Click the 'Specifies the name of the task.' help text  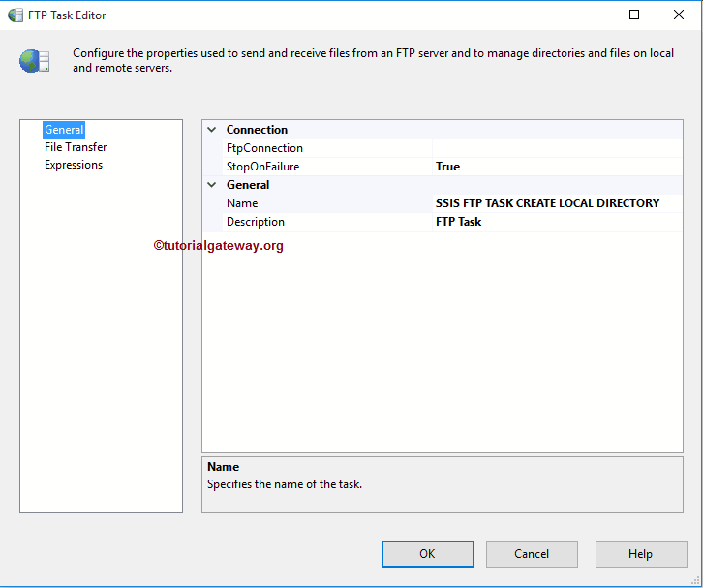point(285,484)
